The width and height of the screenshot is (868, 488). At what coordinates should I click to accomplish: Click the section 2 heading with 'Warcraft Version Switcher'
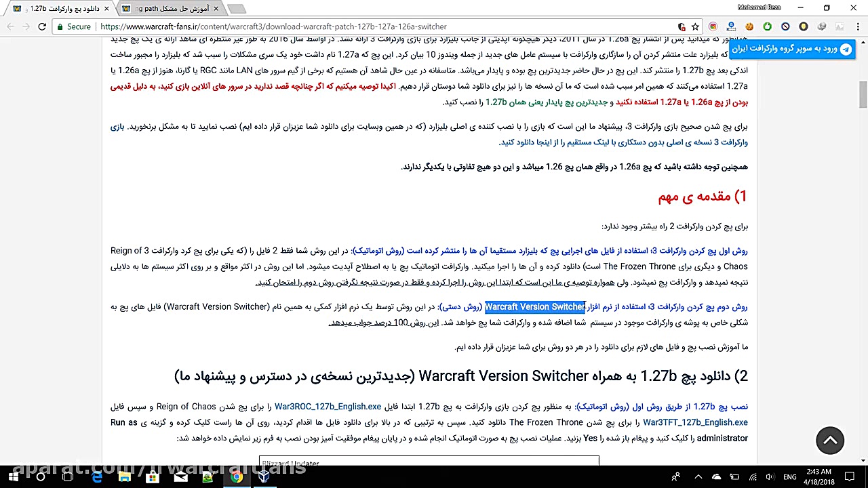coord(461,376)
